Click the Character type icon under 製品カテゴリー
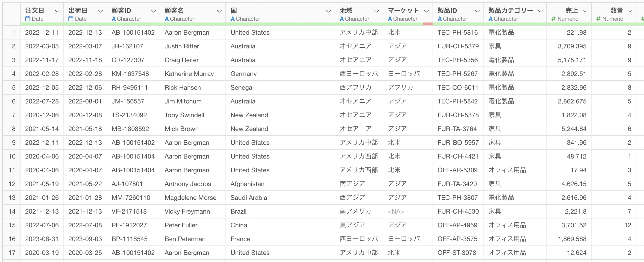 pyautogui.click(x=491, y=19)
